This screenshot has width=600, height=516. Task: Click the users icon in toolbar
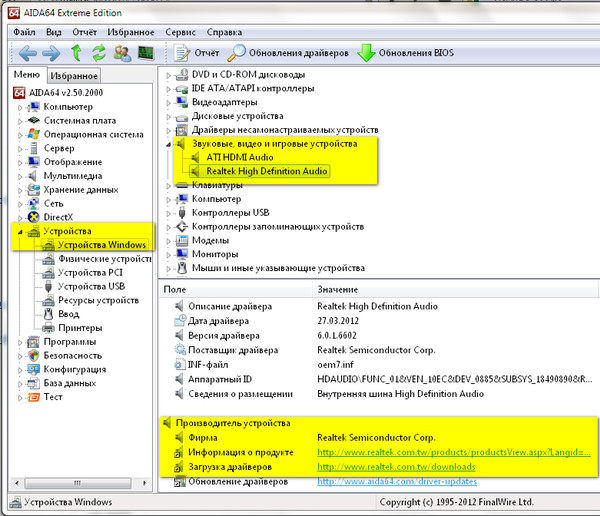click(x=122, y=53)
